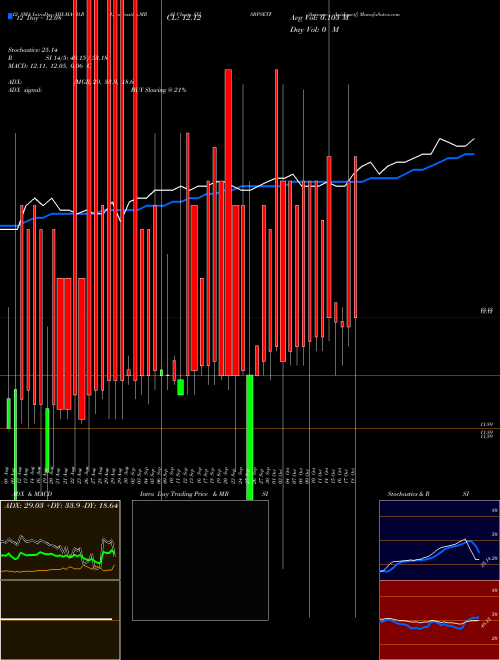500x660 pixels.
Task: Click the SBPSETF ticker title
Action: [x=261, y=14]
